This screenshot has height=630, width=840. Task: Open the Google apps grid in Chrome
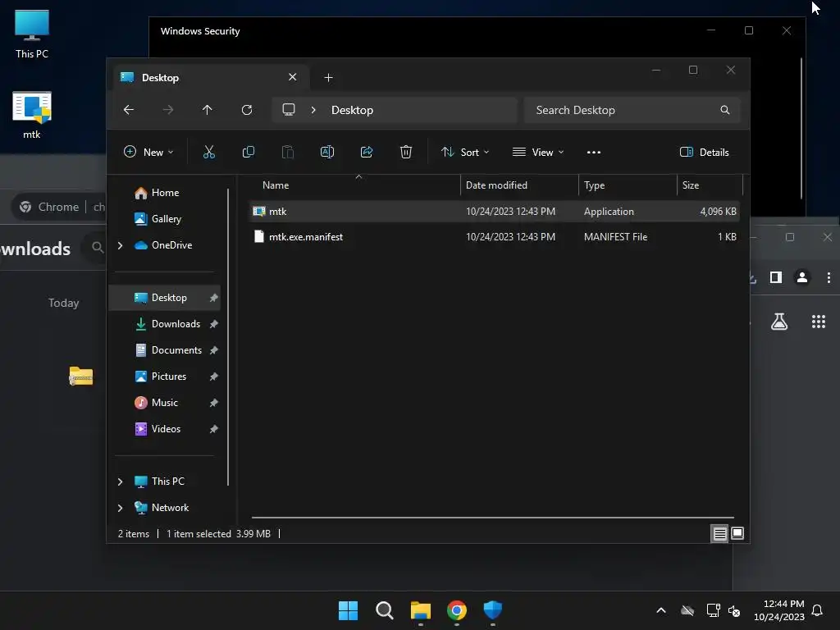click(x=819, y=322)
